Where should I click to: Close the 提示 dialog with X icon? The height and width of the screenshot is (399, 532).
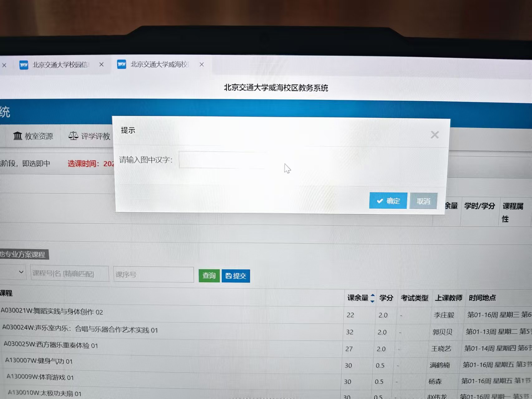click(434, 135)
